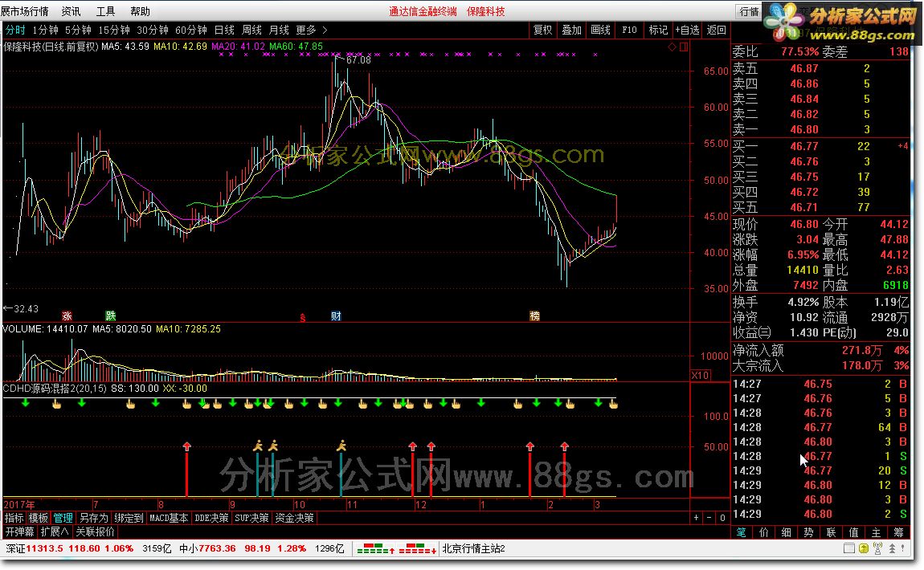924x570 pixels.
Task: Open the 联 tab in quote panel
Action: point(831,532)
